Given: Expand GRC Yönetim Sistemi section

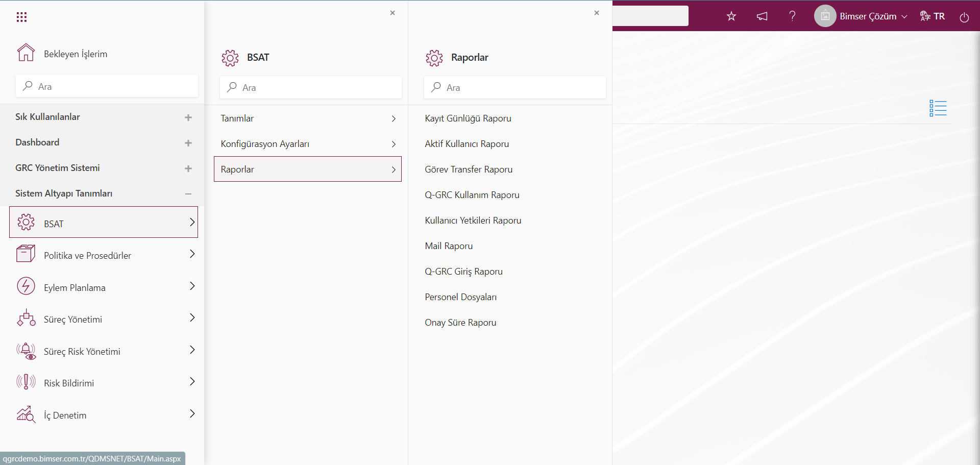Looking at the screenshot, I should click(x=188, y=168).
